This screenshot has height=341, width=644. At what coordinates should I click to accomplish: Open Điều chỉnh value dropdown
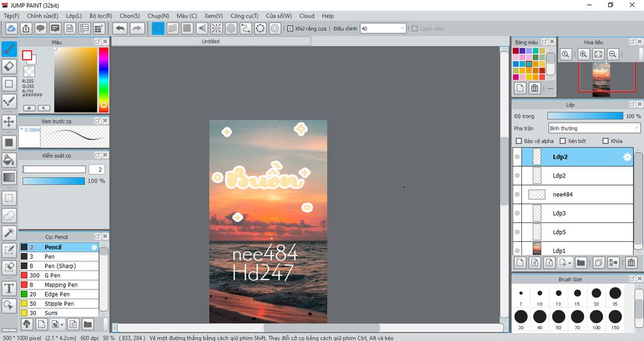coord(383,28)
